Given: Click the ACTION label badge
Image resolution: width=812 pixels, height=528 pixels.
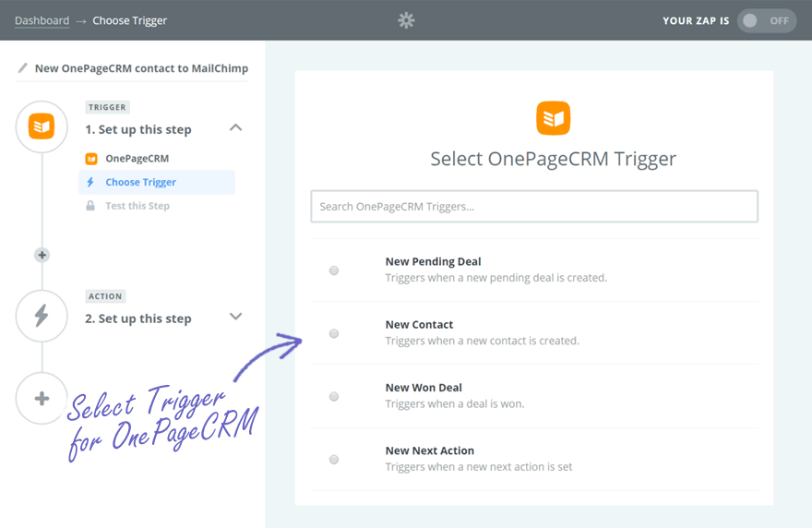Looking at the screenshot, I should coord(105,296).
